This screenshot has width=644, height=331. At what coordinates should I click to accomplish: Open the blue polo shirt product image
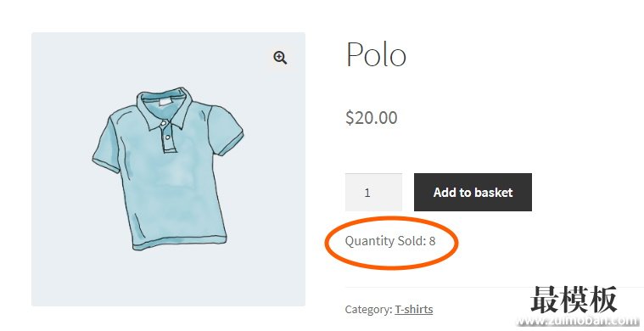tap(168, 169)
